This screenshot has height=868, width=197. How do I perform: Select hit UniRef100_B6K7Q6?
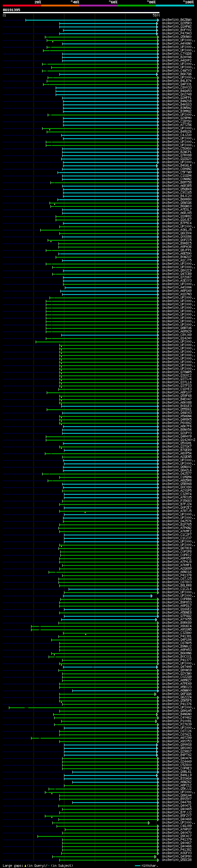tap(177, 74)
